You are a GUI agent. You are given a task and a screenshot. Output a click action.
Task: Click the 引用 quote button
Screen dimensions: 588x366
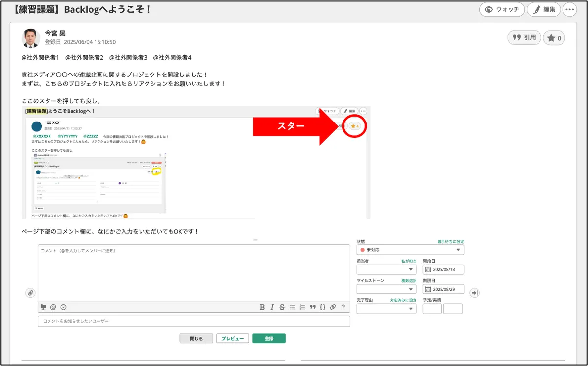(524, 37)
